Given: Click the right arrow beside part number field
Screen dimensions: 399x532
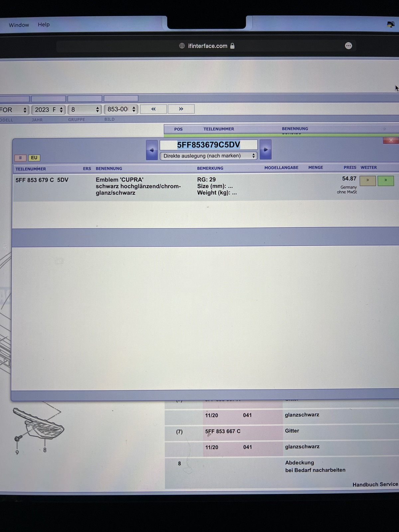Looking at the screenshot, I should (x=265, y=150).
